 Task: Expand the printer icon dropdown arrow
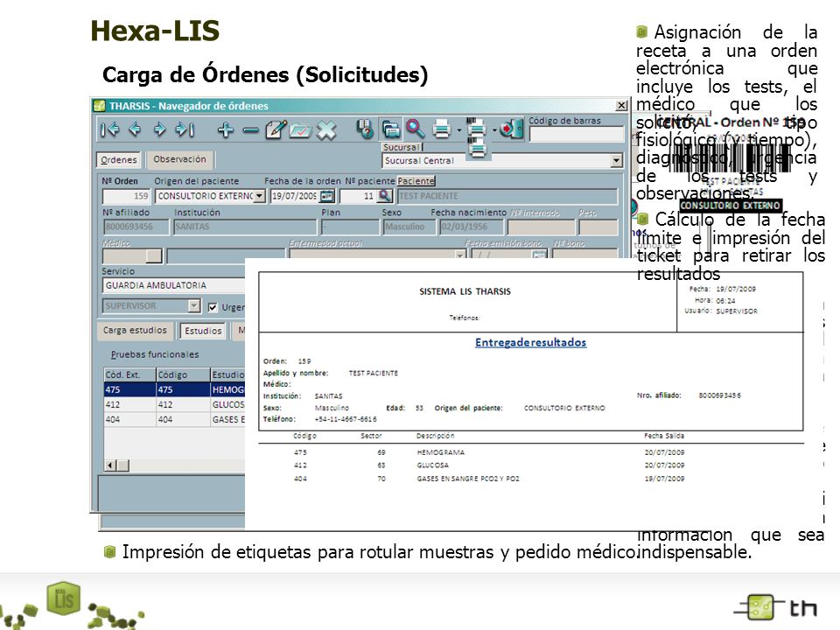[x=459, y=130]
